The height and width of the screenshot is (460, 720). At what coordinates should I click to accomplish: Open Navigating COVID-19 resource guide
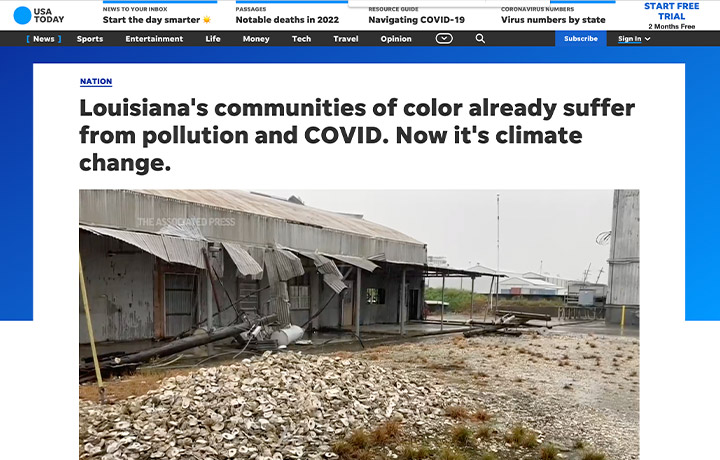point(416,20)
